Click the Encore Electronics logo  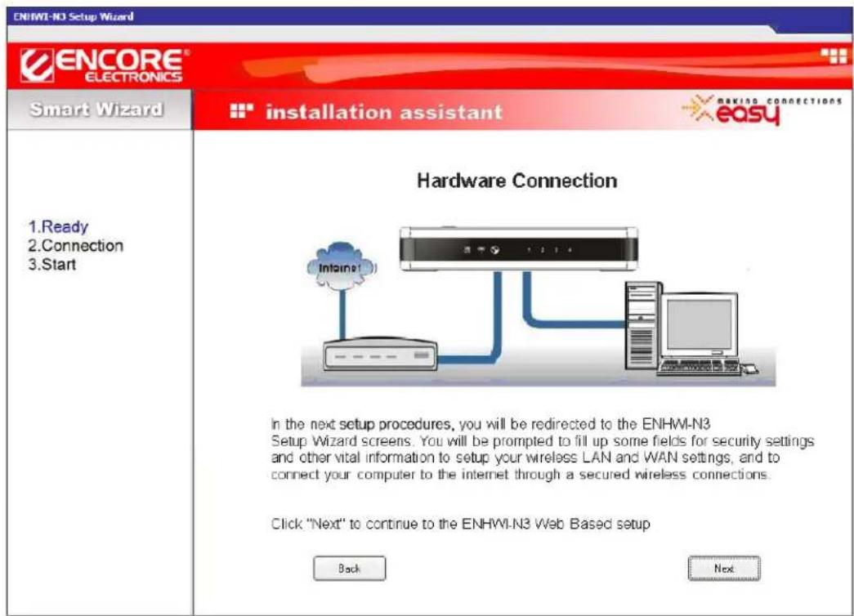click(x=104, y=65)
